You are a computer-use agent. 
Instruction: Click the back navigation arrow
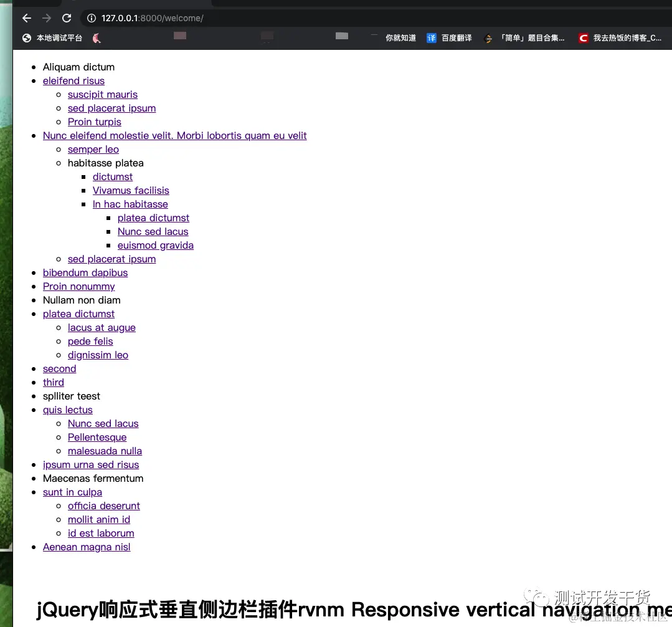(26, 18)
